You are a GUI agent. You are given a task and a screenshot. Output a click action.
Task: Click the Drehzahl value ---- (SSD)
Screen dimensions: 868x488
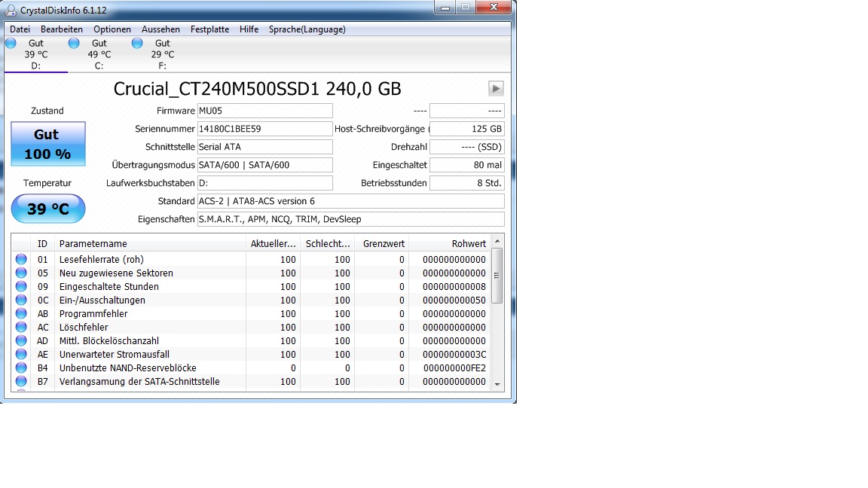click(467, 147)
